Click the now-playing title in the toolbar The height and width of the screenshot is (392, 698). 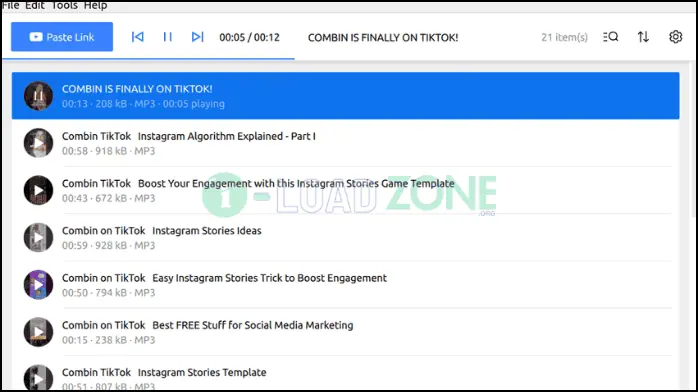[383, 37]
